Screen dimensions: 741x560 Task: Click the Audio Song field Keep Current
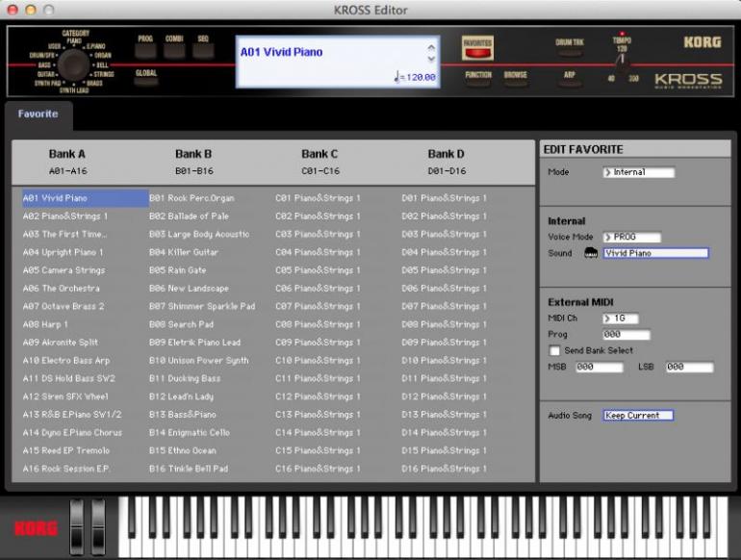[638, 416]
